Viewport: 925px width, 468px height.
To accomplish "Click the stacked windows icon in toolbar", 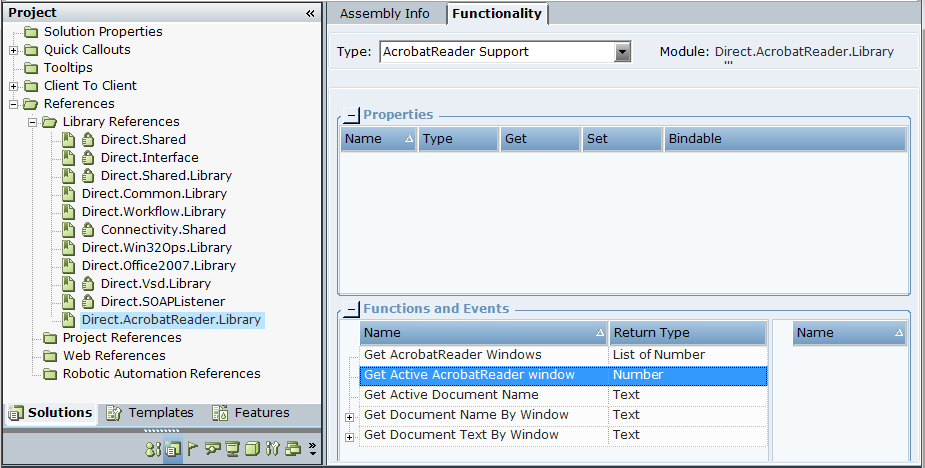I will tap(292, 449).
